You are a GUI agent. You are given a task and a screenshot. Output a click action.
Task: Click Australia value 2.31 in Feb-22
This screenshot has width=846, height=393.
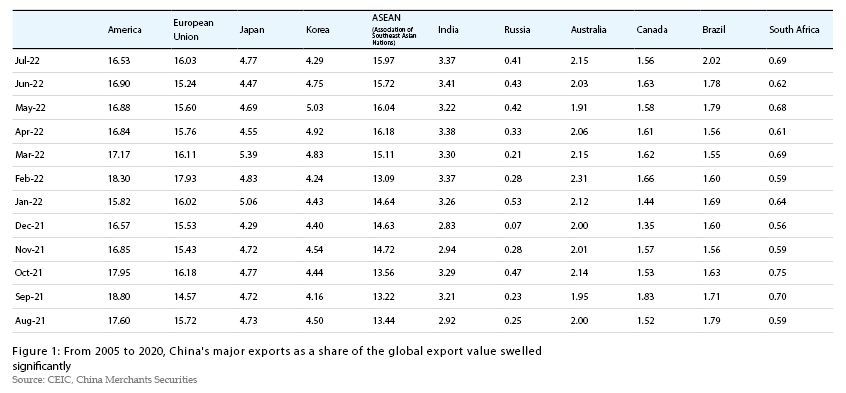click(x=579, y=178)
